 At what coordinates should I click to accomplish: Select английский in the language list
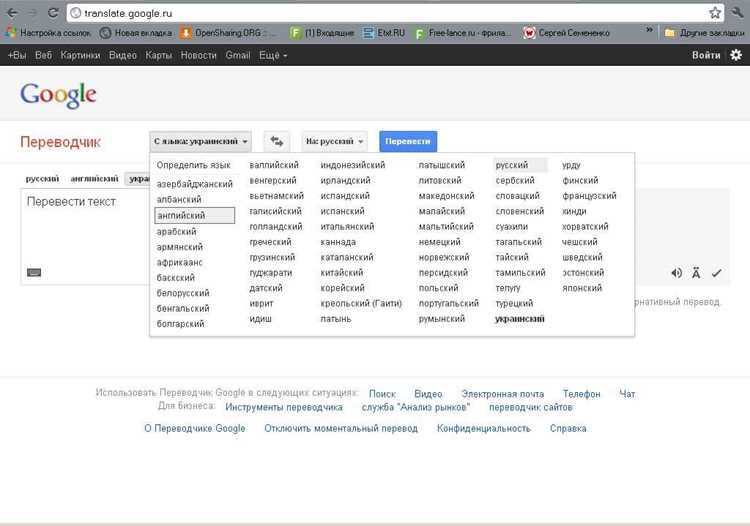195,215
